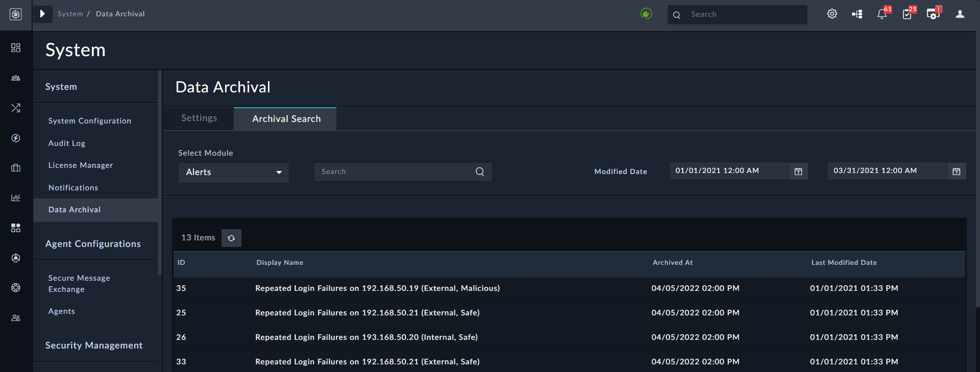Click the System breadcrumb link
The image size is (980, 372).
70,14
